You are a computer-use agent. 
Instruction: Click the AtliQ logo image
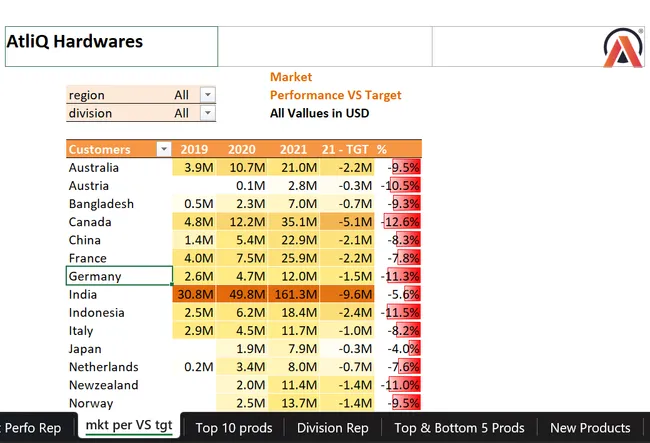[x=623, y=47]
